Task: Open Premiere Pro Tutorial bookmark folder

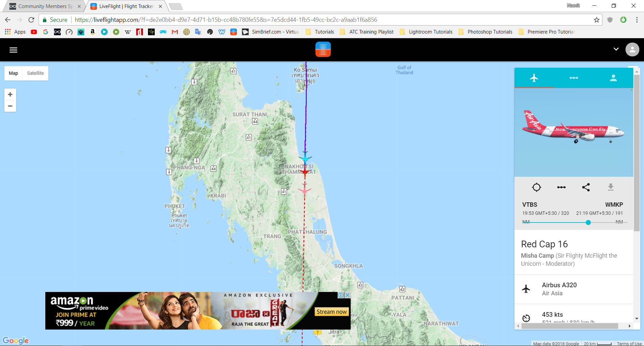Action: coord(546,32)
